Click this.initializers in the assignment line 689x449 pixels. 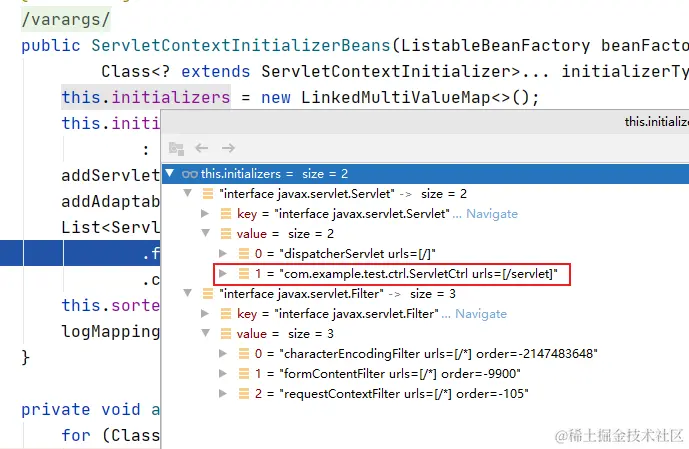click(146, 97)
